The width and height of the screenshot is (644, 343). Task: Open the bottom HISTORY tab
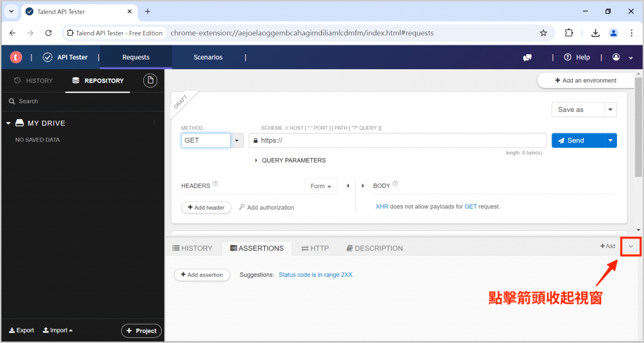192,248
